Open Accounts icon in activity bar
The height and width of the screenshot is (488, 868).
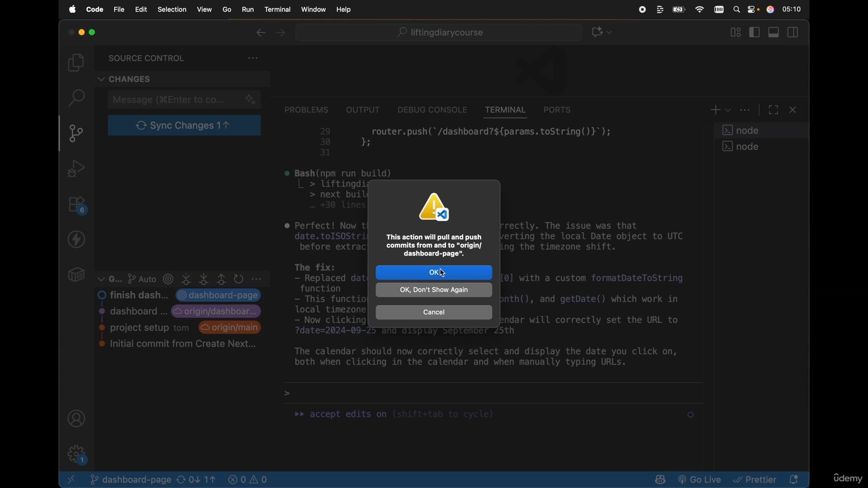tap(76, 420)
